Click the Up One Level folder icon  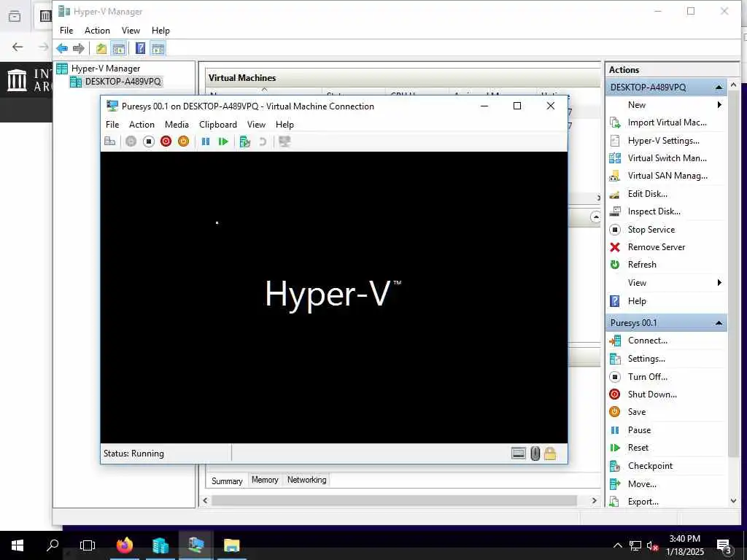pyautogui.click(x=101, y=48)
